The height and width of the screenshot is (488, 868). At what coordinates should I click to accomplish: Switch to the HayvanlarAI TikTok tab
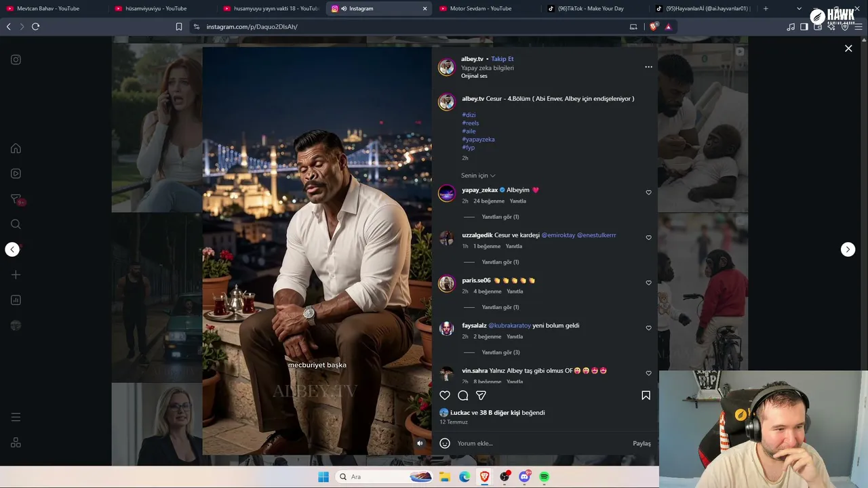coord(703,9)
